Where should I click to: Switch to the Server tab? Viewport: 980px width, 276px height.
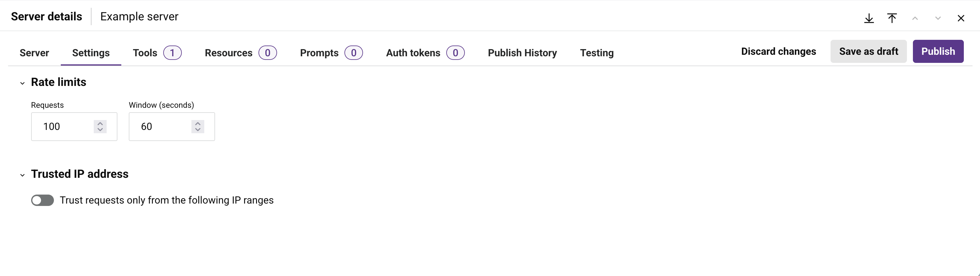(34, 53)
